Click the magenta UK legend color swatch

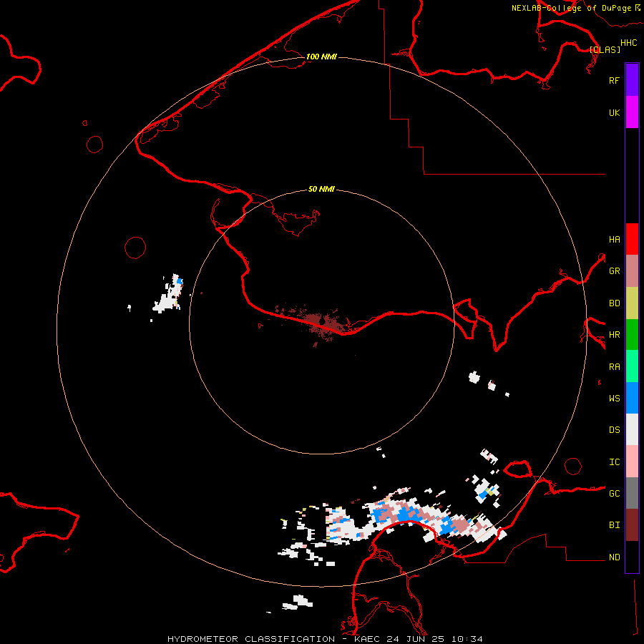632,112
